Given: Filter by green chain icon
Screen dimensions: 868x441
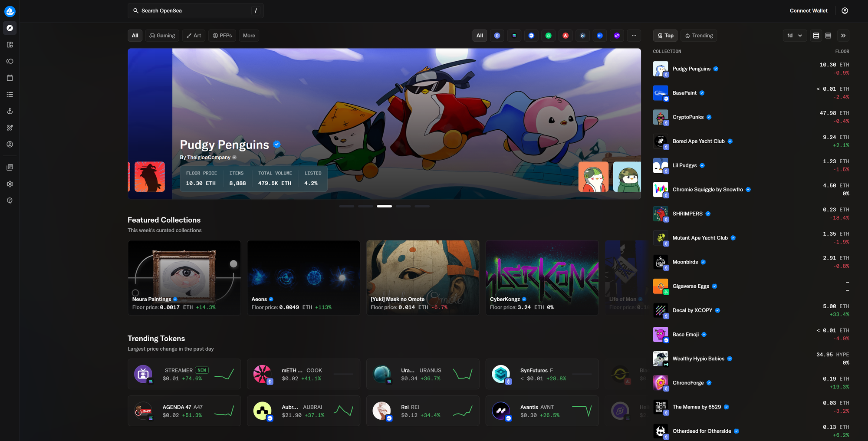Looking at the screenshot, I should click(549, 36).
